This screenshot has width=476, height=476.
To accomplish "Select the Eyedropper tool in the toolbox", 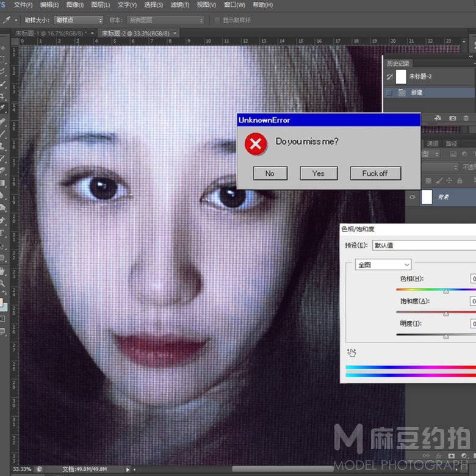I will click(2, 108).
